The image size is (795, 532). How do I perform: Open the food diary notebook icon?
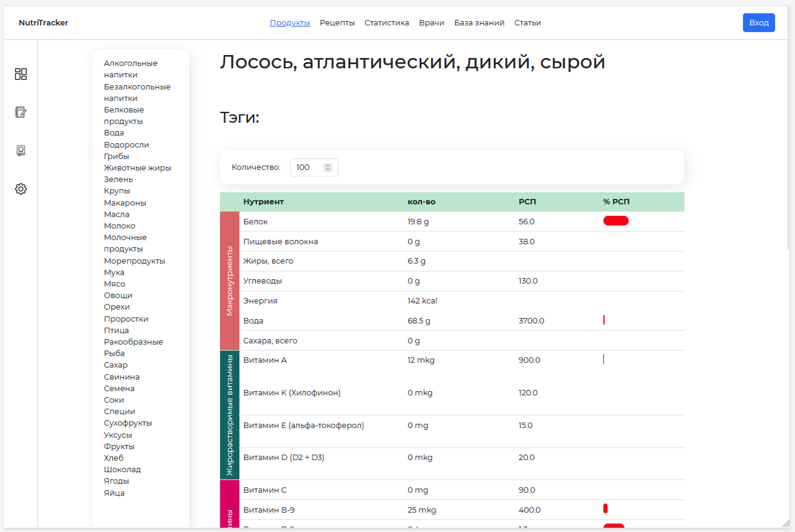coord(21,112)
